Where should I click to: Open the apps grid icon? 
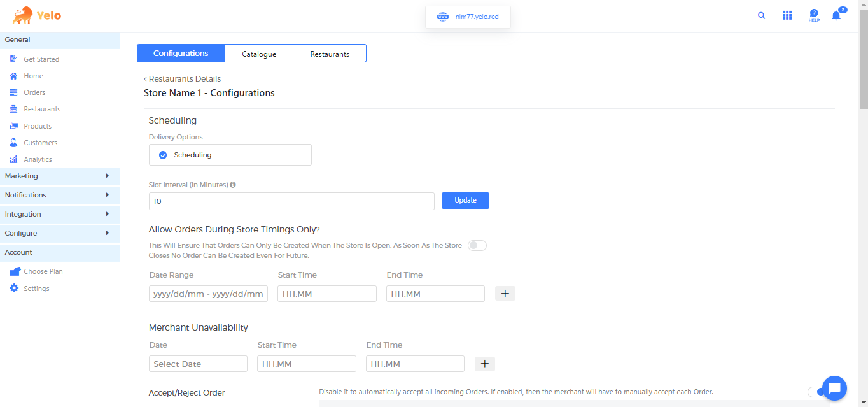coord(787,16)
